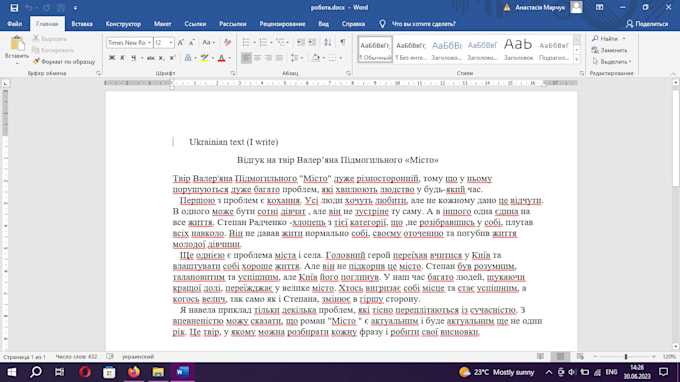Toggle show paragraph marks (¶)
680x382 pixels.
click(343, 42)
